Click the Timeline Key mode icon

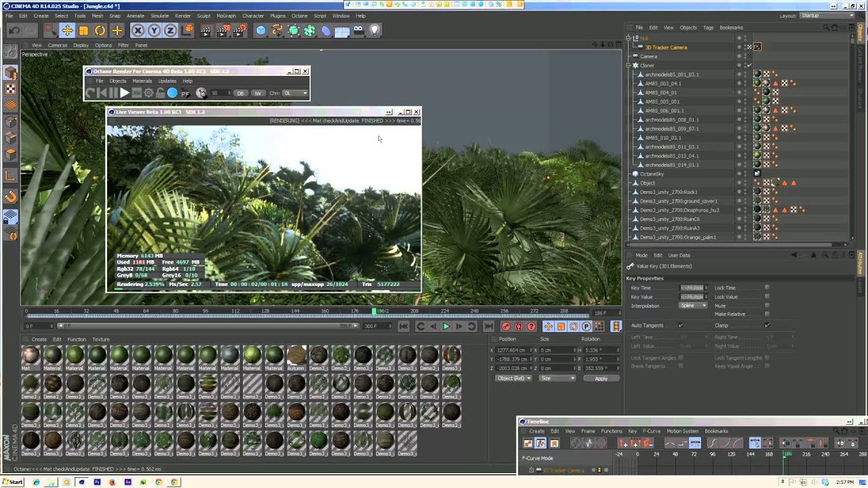528,443
